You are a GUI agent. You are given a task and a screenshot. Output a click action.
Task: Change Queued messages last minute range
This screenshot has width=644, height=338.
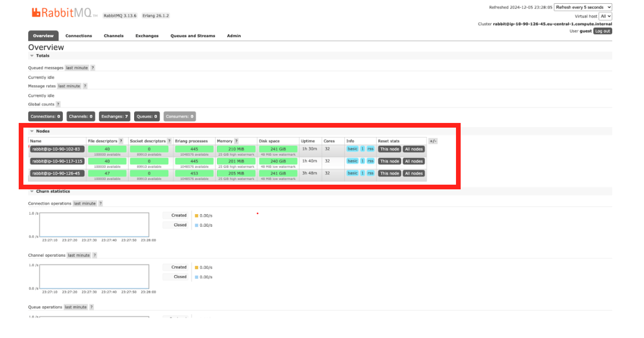pos(77,68)
